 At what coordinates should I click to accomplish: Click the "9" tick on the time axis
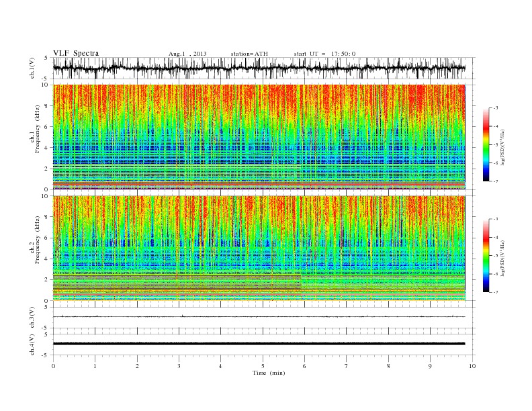coord(430,366)
